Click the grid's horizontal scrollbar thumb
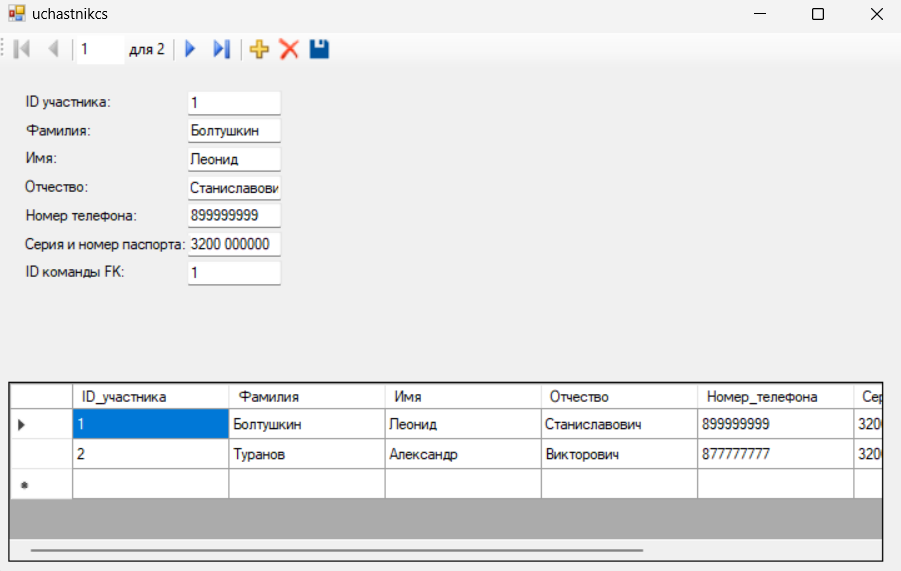The width and height of the screenshot is (901, 571). 337,550
